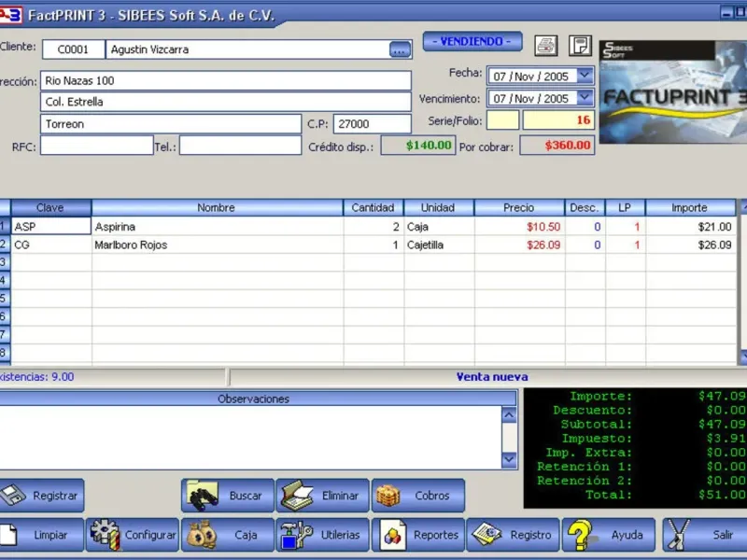
Task: Click the Col. Estrella address field
Action: tap(226, 102)
